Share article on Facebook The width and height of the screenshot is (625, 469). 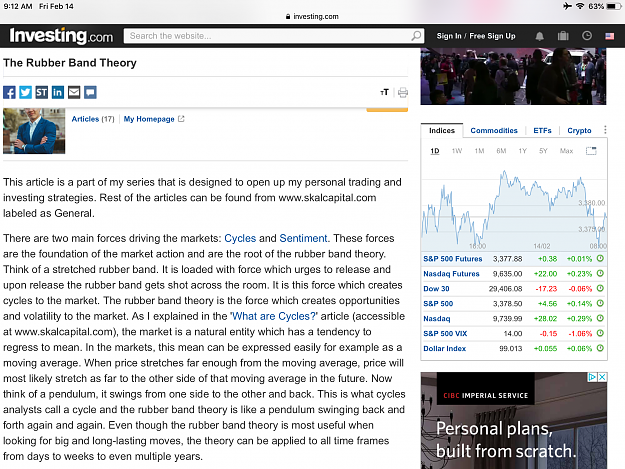click(9, 92)
